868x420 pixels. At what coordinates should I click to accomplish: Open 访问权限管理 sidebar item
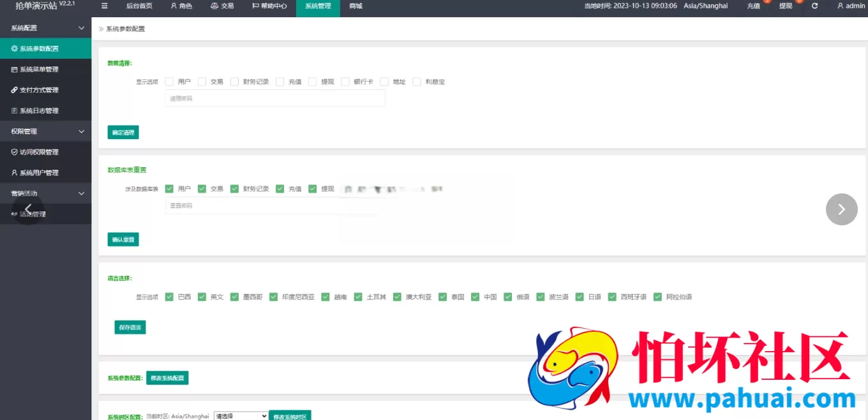39,152
